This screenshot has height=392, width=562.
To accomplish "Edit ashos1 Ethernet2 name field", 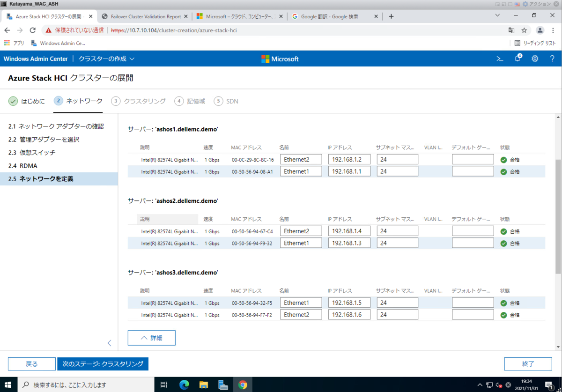I will [301, 159].
